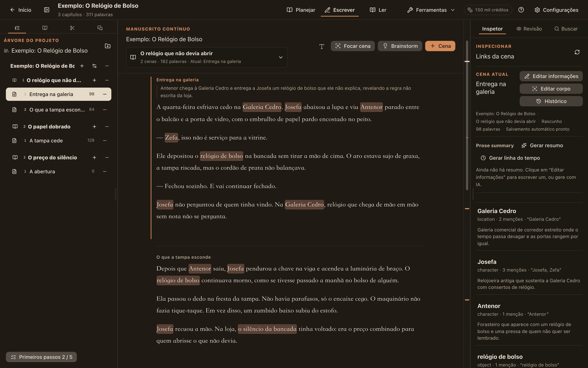
Task: Toggle the sidebar panel icon
Action: [47, 10]
